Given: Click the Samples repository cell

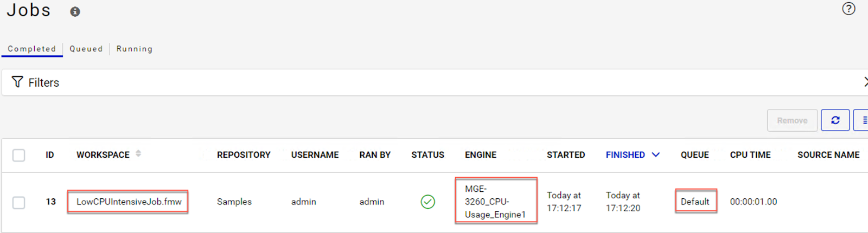Looking at the screenshot, I should click(x=234, y=202).
